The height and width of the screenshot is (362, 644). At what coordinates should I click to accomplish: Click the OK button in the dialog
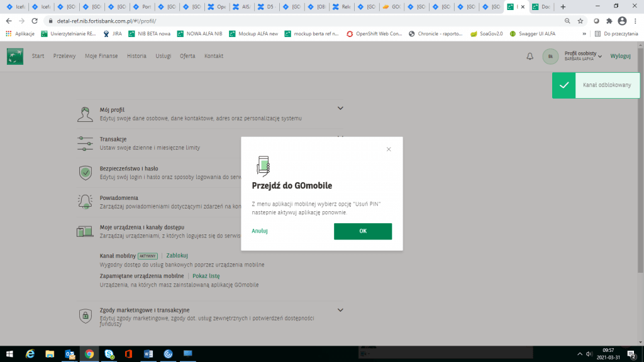362,231
